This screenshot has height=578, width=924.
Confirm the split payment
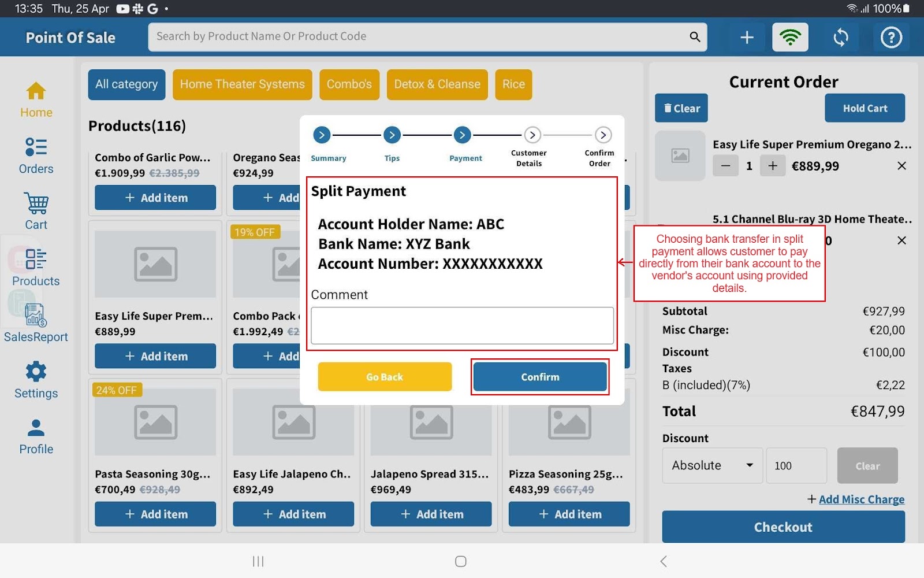tap(540, 377)
